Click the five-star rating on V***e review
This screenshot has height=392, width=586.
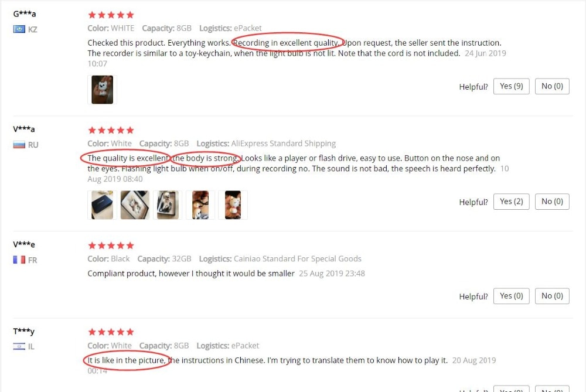tap(111, 246)
